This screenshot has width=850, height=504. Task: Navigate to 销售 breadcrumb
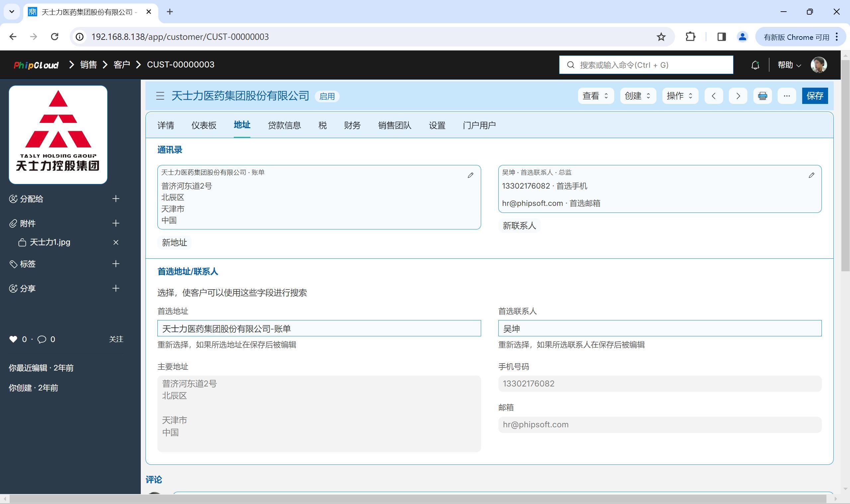(x=89, y=65)
